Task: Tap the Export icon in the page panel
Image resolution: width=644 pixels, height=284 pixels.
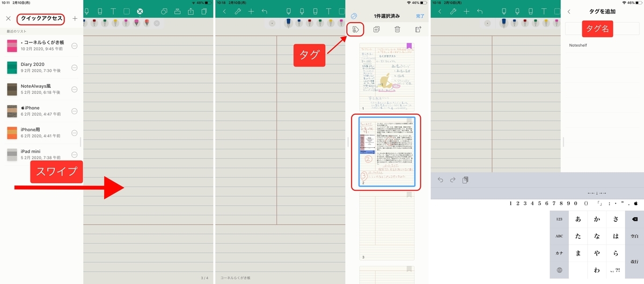Action: 419,29
